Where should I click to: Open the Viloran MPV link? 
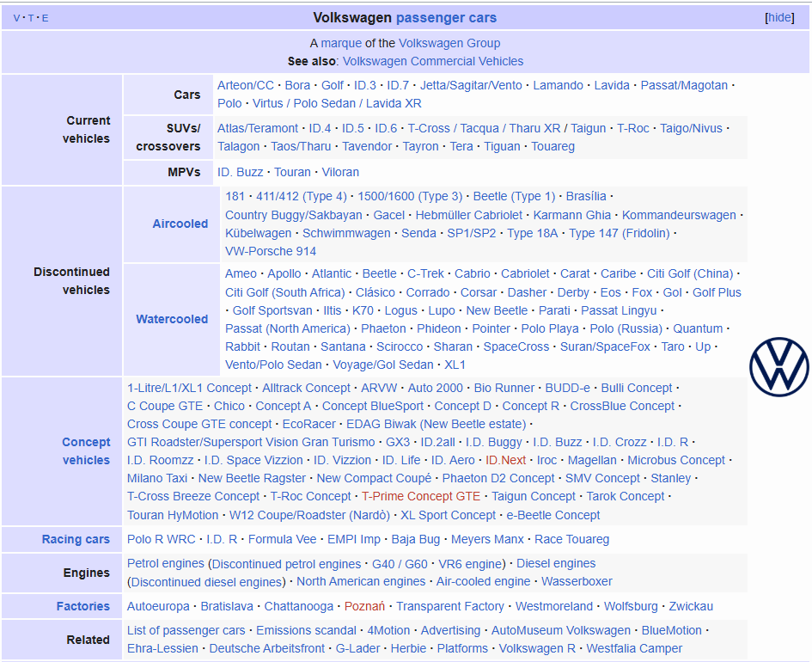click(x=340, y=173)
